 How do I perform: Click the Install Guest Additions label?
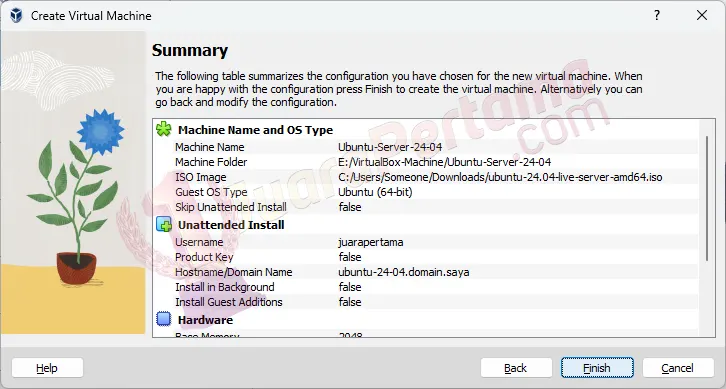229,302
